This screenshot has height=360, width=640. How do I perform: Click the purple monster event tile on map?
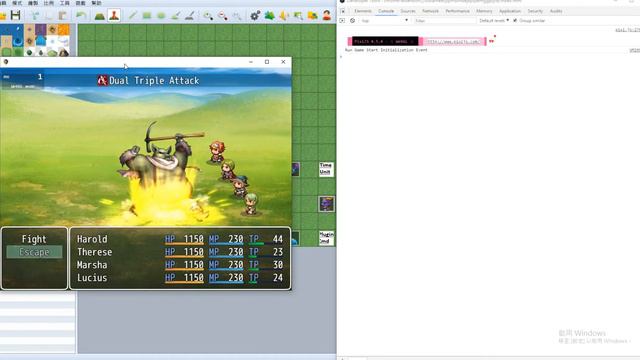[x=326, y=204]
